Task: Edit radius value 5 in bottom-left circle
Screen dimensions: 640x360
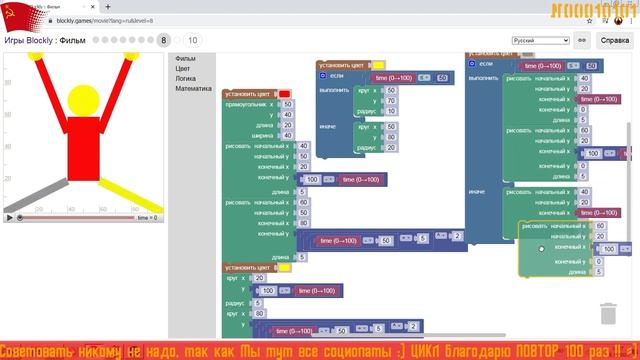Action: coord(257,303)
